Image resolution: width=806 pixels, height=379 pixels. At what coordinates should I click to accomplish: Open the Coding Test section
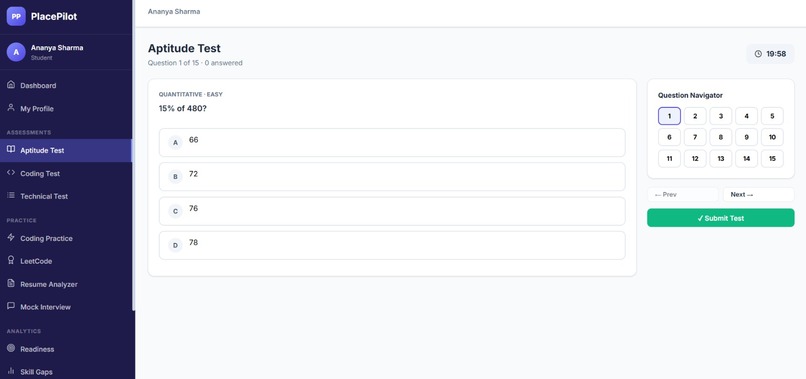click(x=66, y=173)
